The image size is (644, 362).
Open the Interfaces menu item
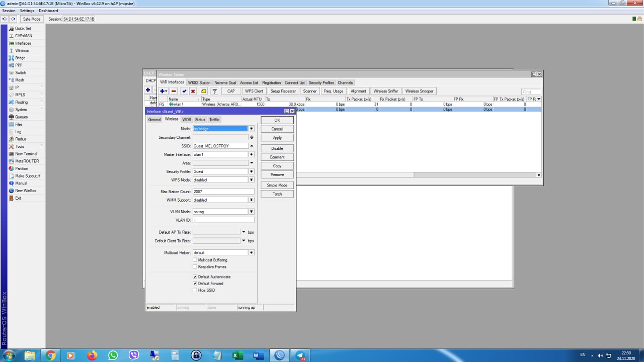[23, 43]
